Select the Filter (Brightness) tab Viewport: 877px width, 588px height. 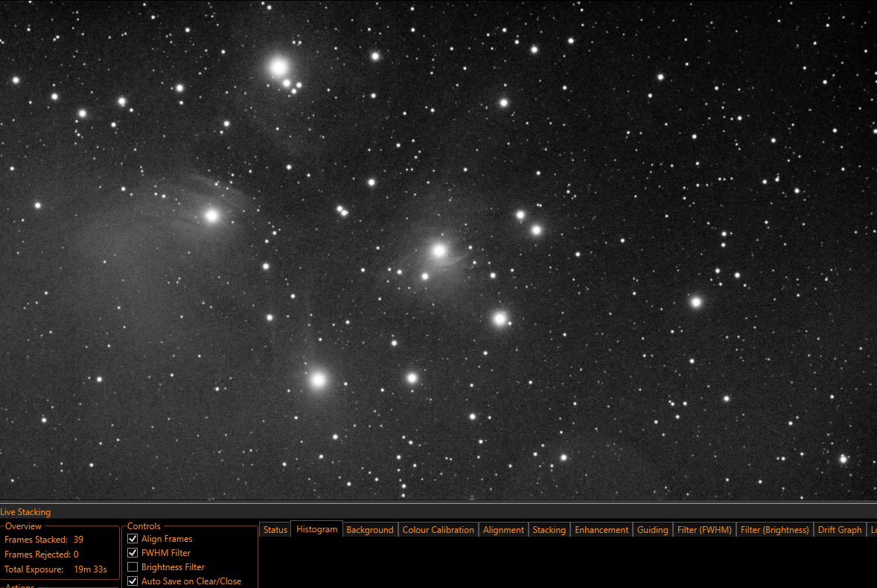click(x=775, y=530)
